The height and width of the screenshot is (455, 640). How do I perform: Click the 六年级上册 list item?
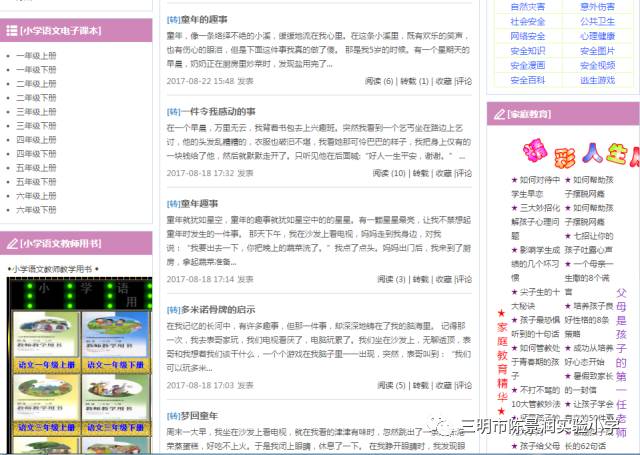pos(36,195)
